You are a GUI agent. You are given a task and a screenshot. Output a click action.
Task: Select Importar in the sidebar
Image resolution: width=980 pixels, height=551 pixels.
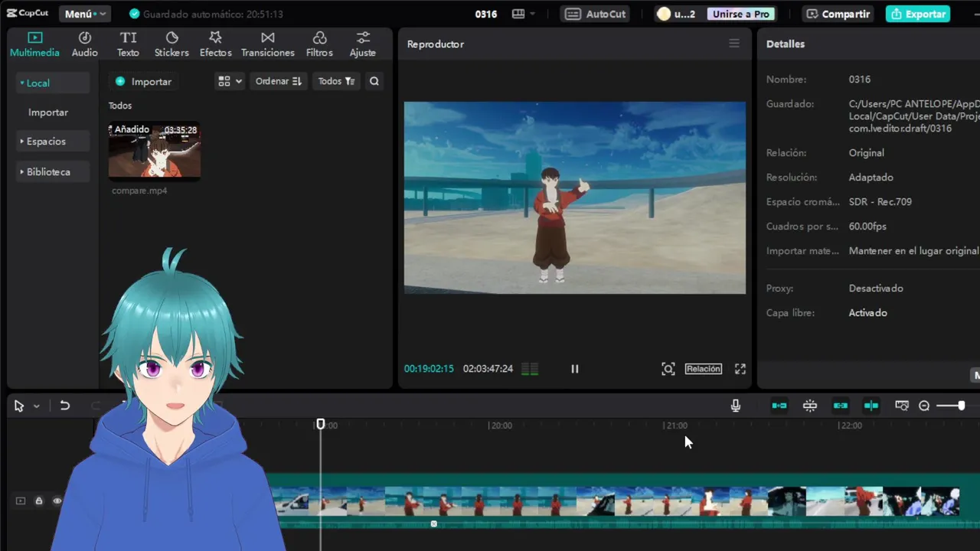click(48, 112)
